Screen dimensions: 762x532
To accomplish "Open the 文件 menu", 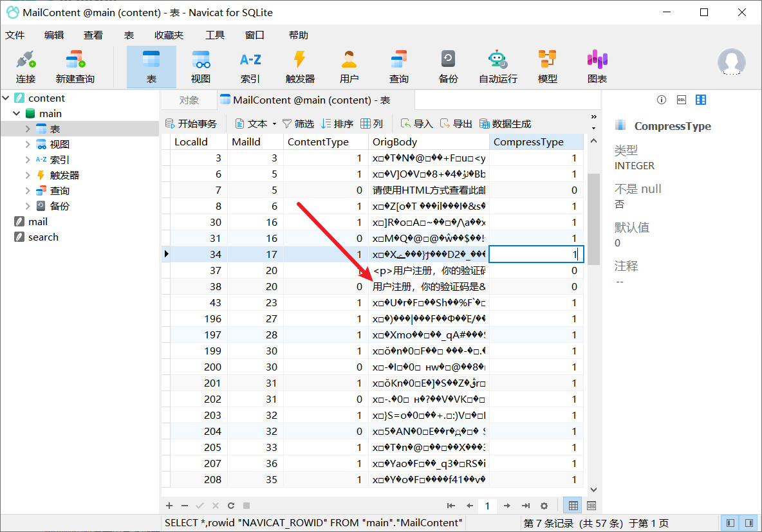I will tap(15, 35).
